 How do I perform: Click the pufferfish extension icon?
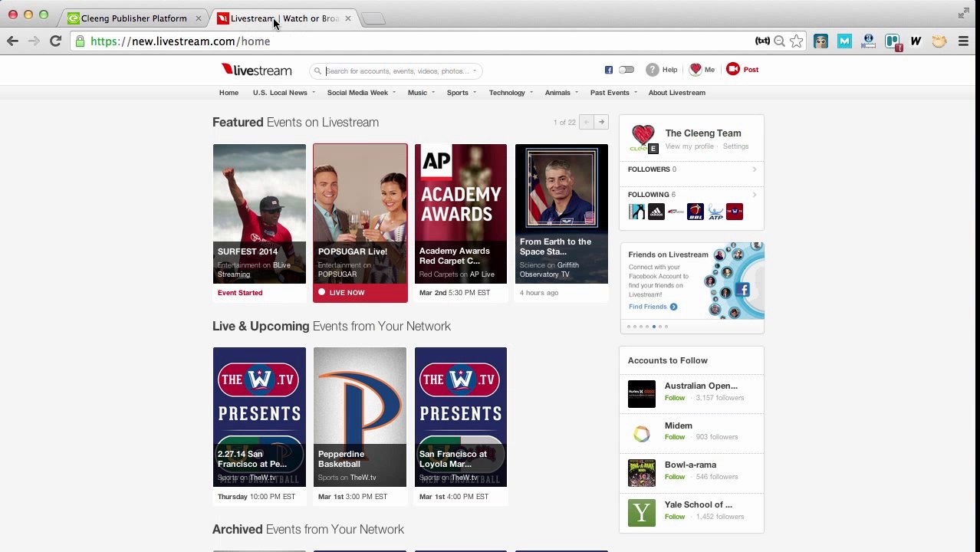click(x=939, y=41)
